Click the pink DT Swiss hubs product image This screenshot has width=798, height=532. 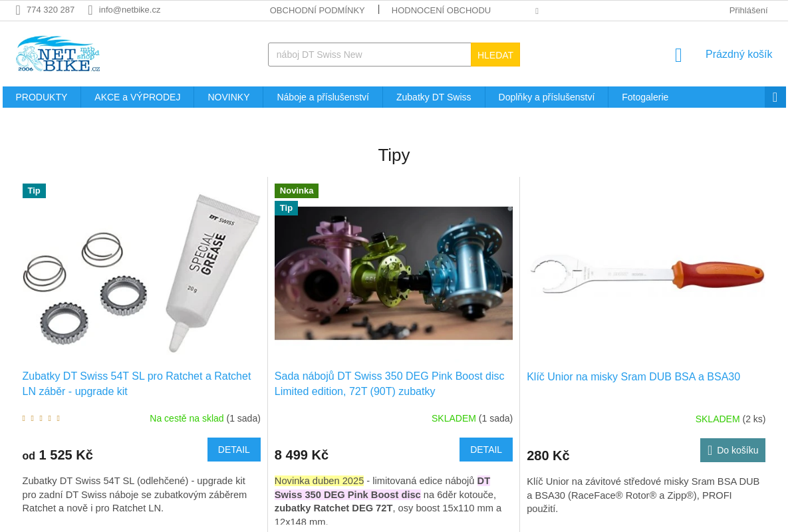click(x=394, y=273)
